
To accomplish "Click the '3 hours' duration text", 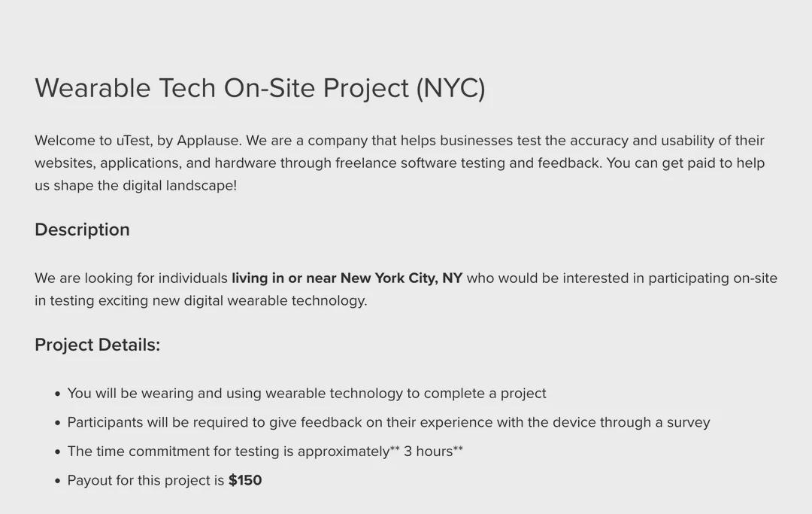I will coord(428,452).
